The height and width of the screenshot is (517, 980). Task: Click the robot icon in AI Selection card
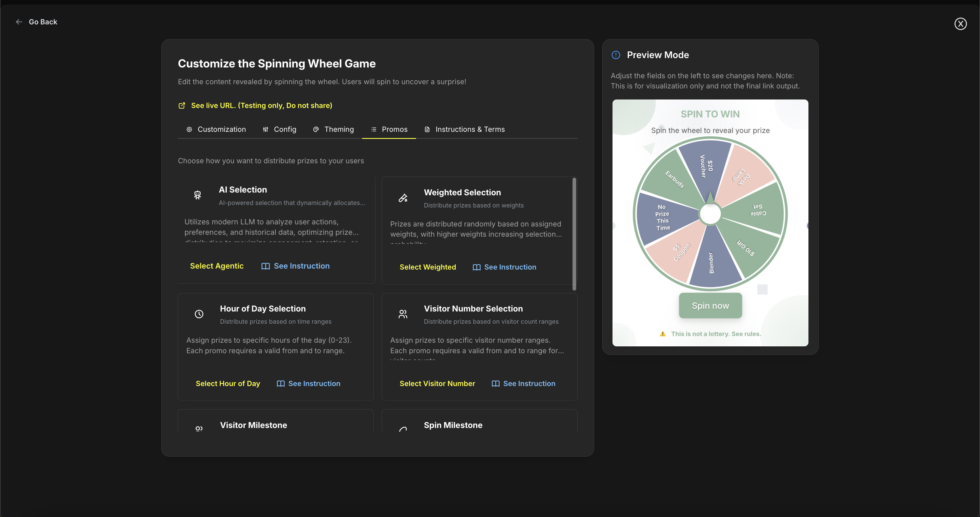(x=197, y=195)
